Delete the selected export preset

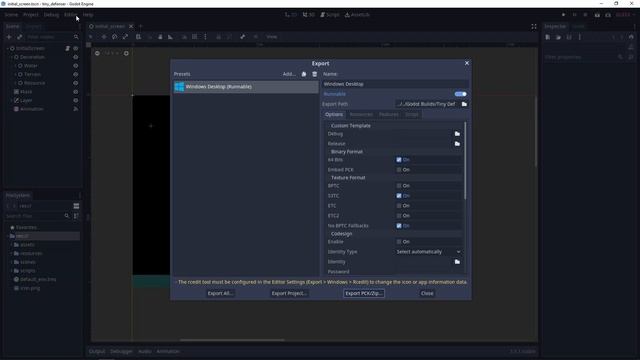coord(314,74)
